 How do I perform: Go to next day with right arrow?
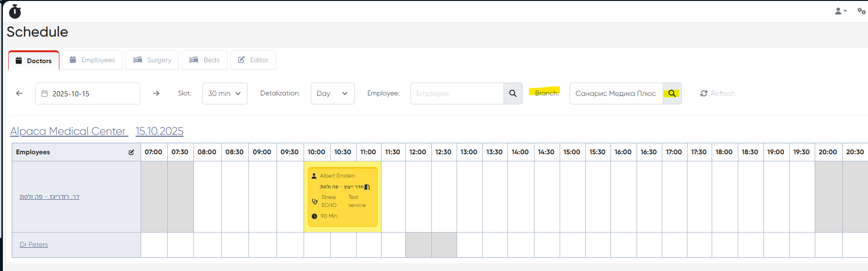[156, 93]
